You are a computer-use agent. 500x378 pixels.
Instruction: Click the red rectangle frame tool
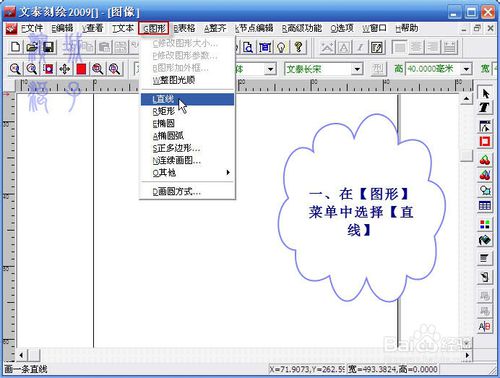[485, 141]
